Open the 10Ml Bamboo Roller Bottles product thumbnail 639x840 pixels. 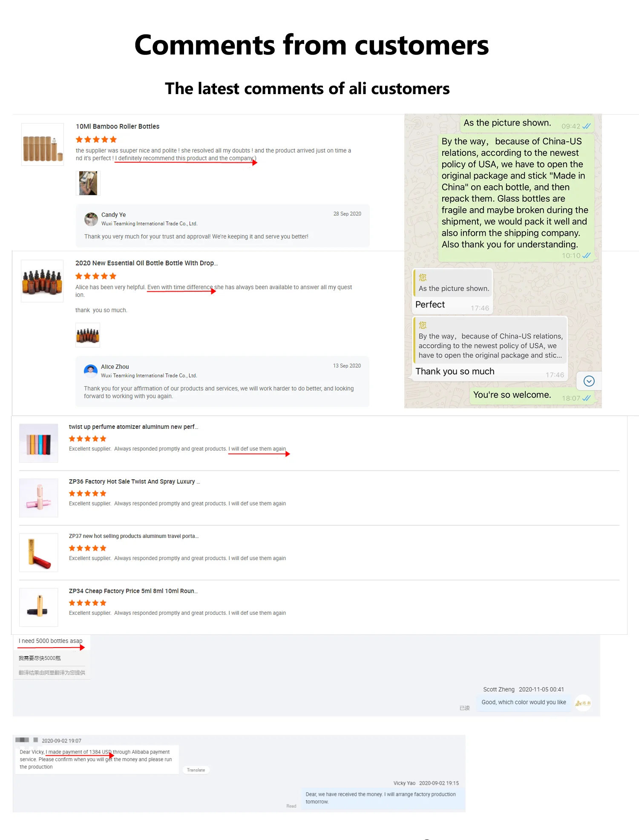click(x=43, y=144)
